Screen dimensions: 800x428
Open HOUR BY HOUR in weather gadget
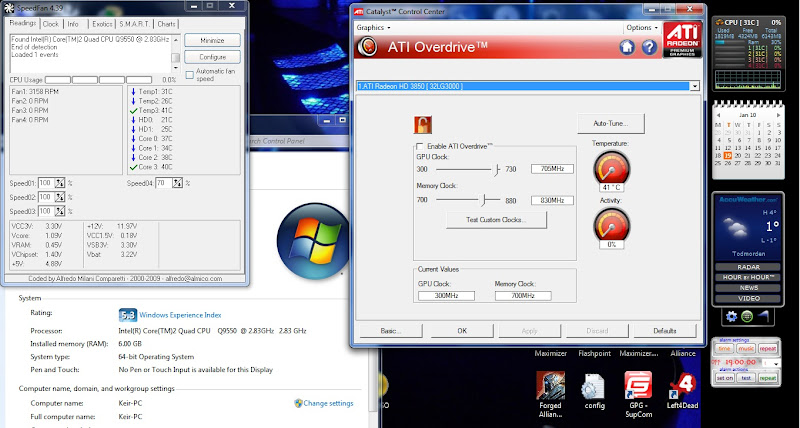(748, 277)
